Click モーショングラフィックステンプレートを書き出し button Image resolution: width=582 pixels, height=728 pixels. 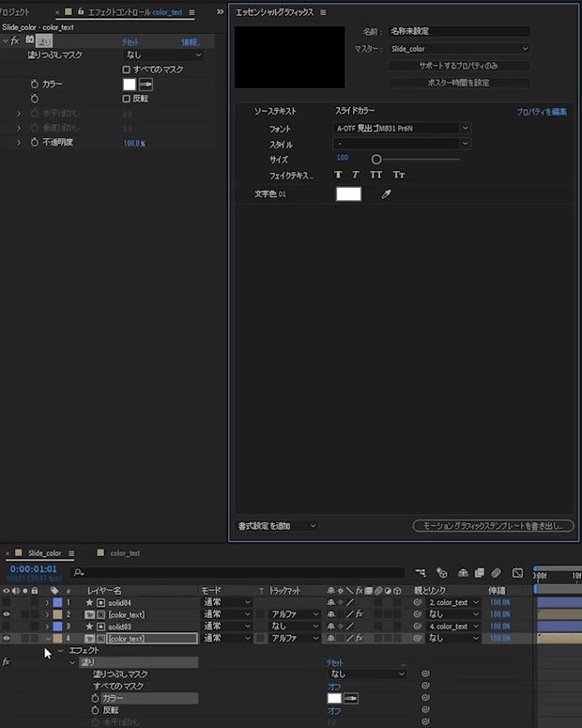pos(494,526)
